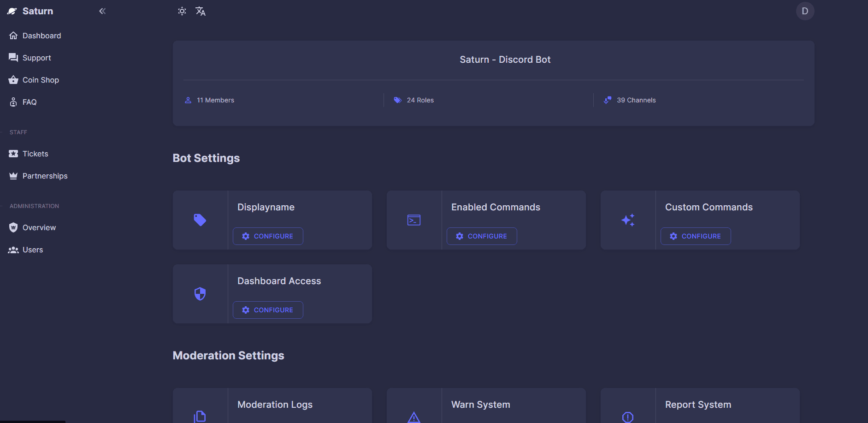Toggle the light/dark theme sun icon
The image size is (868, 423).
click(x=182, y=11)
